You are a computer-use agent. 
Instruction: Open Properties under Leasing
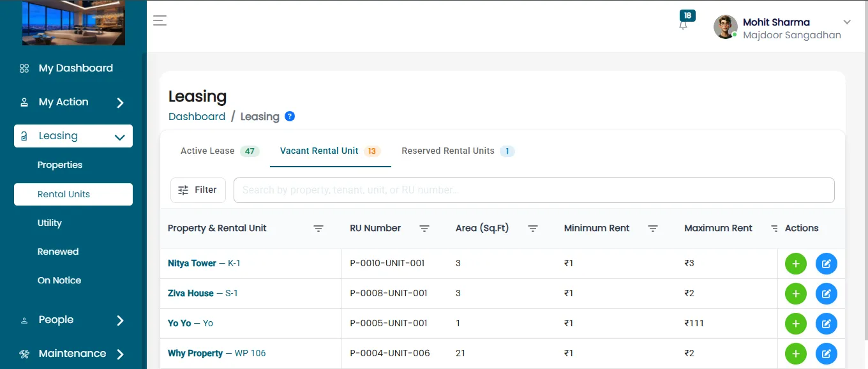tap(60, 165)
